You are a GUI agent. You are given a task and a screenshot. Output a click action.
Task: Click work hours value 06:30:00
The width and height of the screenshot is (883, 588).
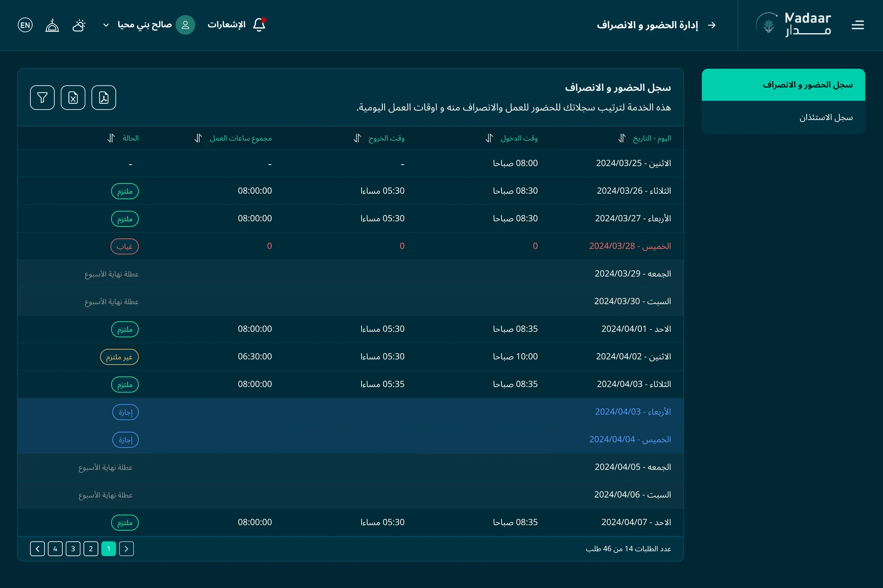255,356
